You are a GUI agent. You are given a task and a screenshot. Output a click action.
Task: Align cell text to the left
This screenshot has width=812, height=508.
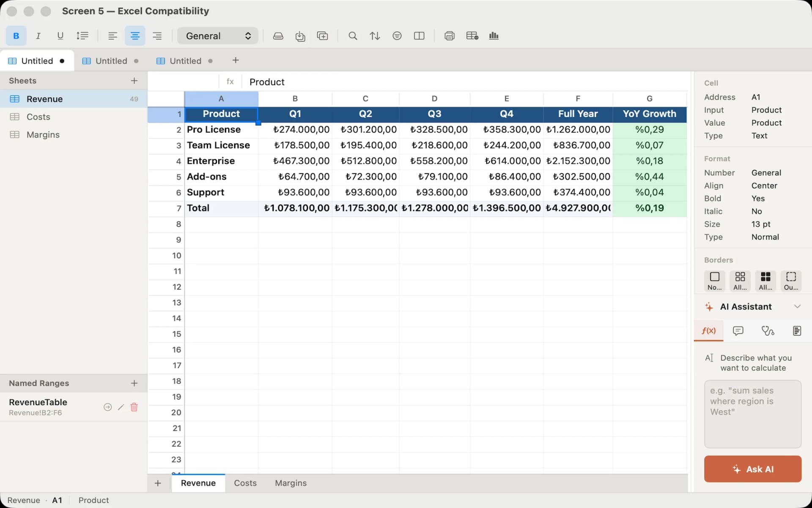point(112,36)
